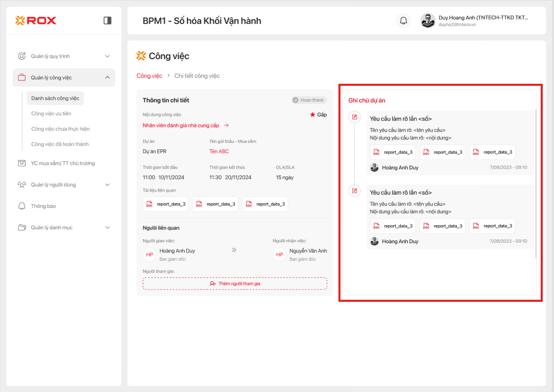Click the Thêm người tham gia button

coord(235,283)
